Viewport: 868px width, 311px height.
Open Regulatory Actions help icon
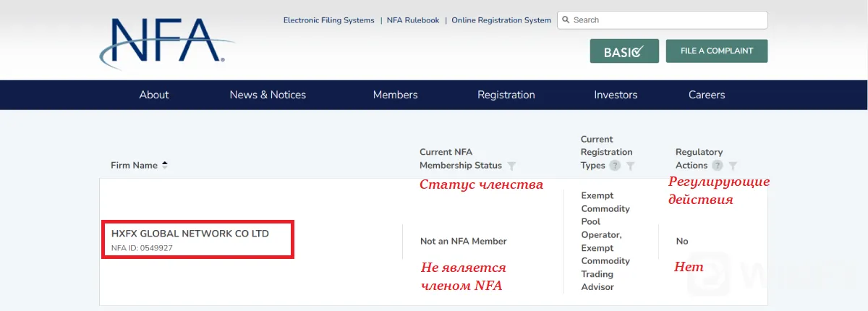tap(718, 166)
